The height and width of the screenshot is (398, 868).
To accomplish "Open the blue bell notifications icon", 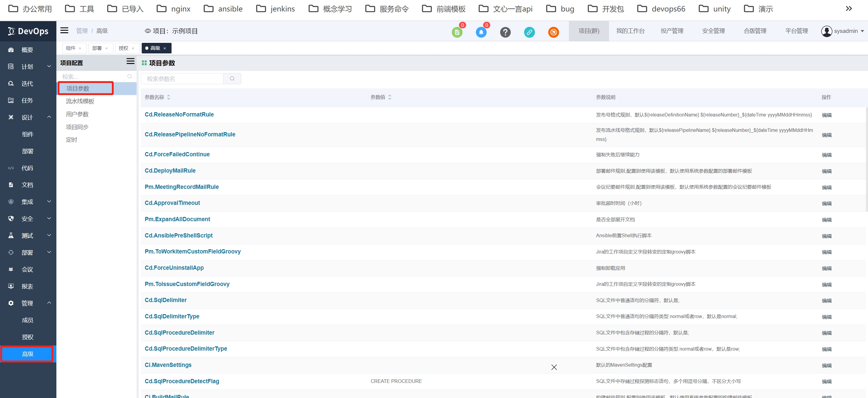I will (481, 32).
